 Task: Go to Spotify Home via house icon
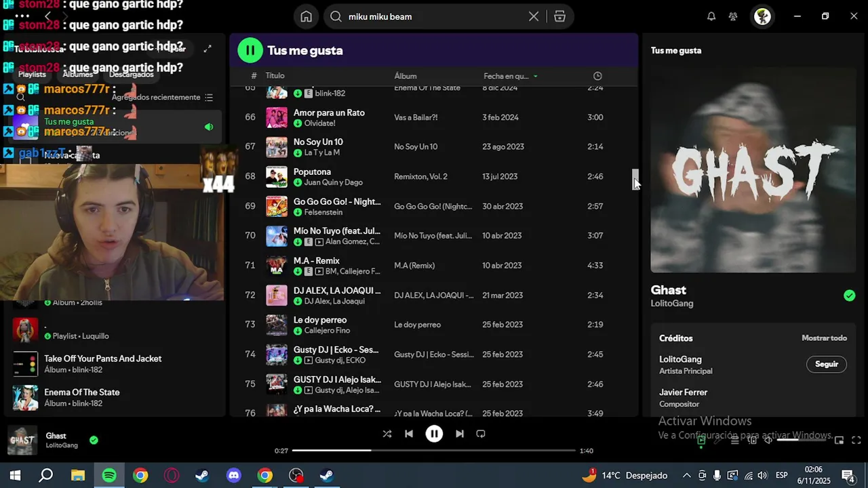[307, 16]
